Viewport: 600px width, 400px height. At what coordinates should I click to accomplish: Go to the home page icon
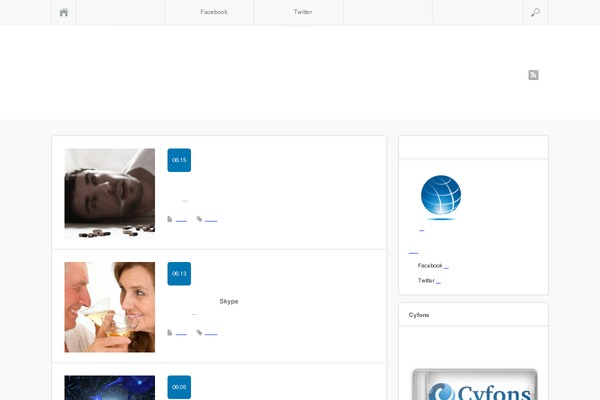click(64, 12)
